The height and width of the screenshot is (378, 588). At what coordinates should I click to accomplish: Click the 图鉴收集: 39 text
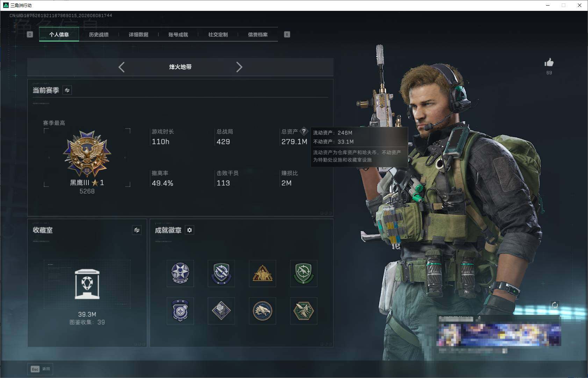coord(87,322)
